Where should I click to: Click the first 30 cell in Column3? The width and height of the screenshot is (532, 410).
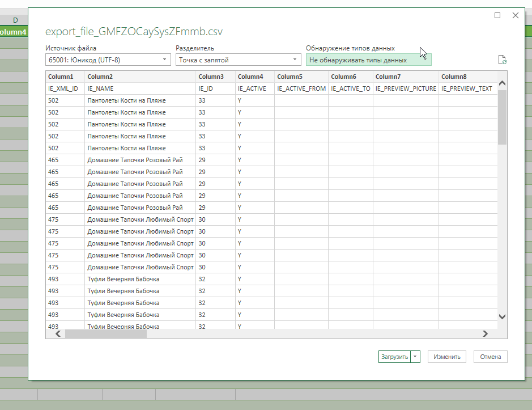[x=215, y=219]
